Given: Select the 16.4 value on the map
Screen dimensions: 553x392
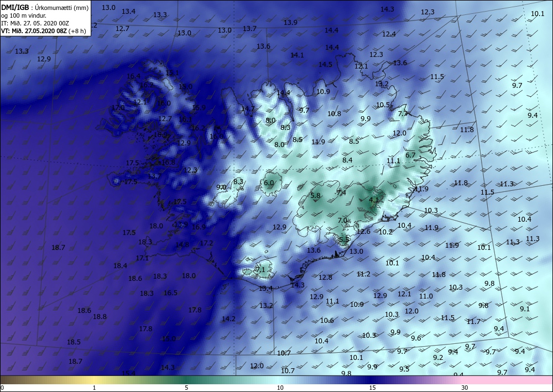Looking at the screenshot, I should click(x=133, y=76).
